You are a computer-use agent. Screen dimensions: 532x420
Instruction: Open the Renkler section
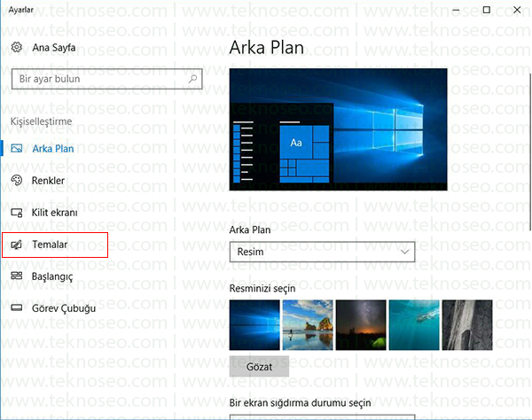tap(48, 181)
